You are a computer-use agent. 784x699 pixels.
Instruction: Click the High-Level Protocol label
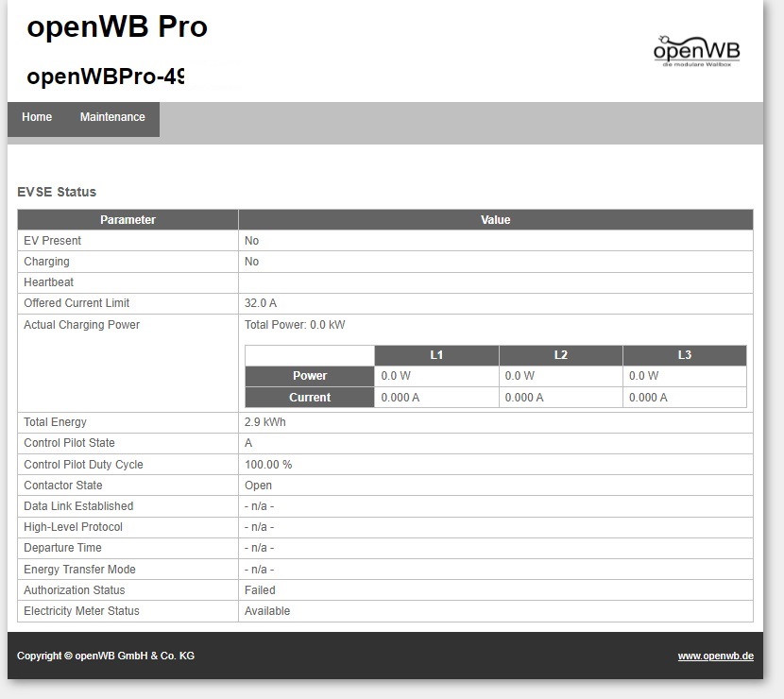tap(73, 527)
